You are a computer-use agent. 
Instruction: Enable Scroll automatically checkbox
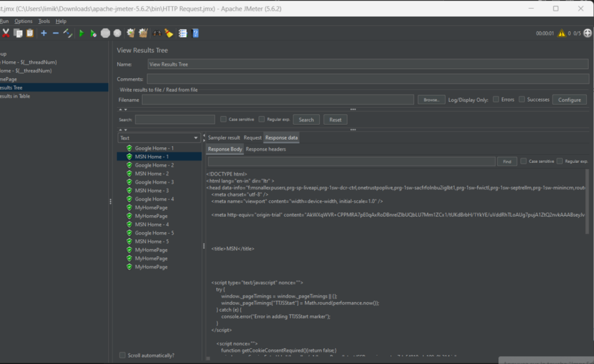click(x=122, y=355)
